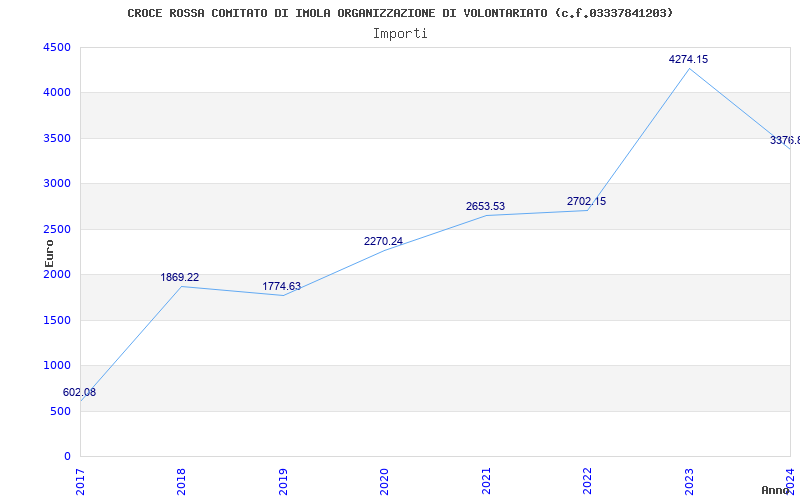Select the 2020 x-axis year label
This screenshot has width=800, height=500.
click(384, 482)
